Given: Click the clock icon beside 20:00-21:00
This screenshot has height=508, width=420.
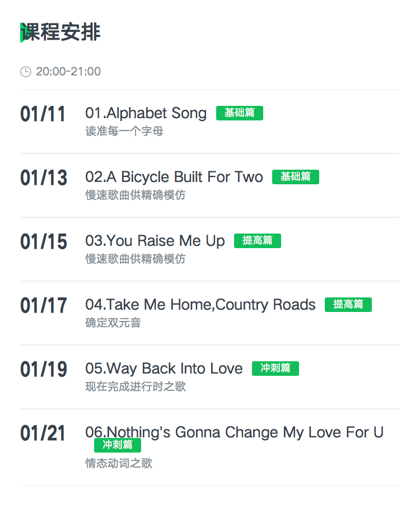Looking at the screenshot, I should pos(26,72).
